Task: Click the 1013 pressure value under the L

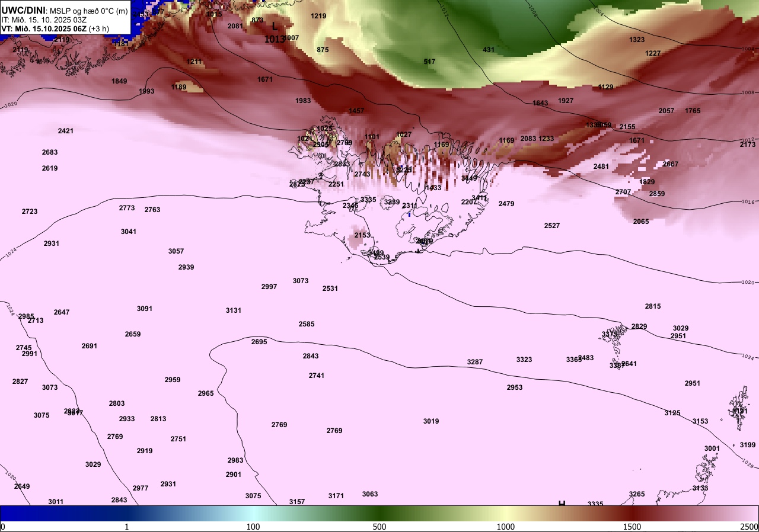Action: (x=275, y=39)
